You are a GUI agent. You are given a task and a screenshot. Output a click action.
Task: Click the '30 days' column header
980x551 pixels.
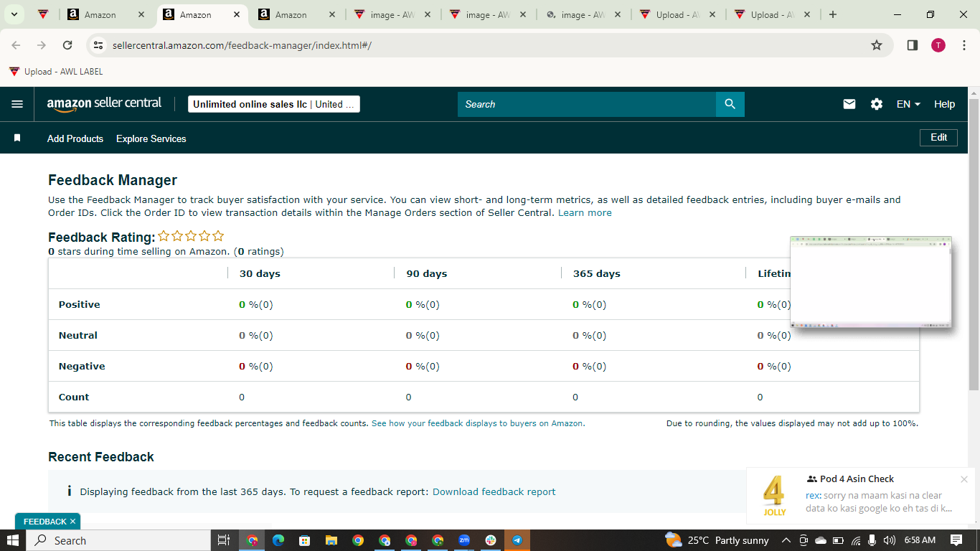(x=260, y=273)
